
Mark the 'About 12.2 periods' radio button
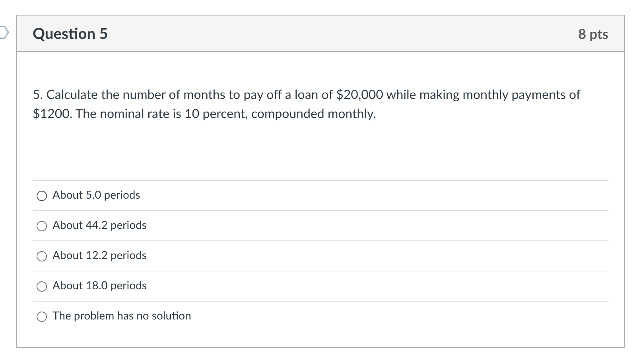(42, 256)
